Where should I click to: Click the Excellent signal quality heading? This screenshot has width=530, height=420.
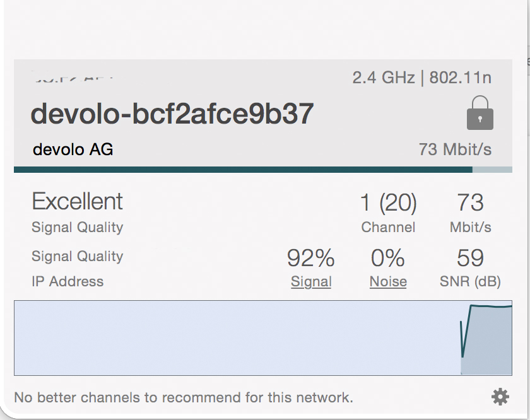click(x=78, y=202)
